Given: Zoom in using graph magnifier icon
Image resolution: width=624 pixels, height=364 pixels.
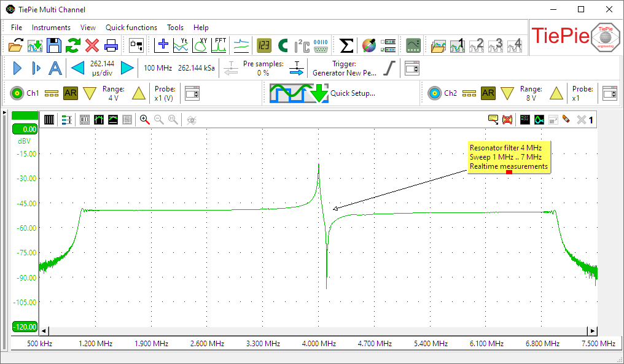Looking at the screenshot, I should pyautogui.click(x=144, y=120).
